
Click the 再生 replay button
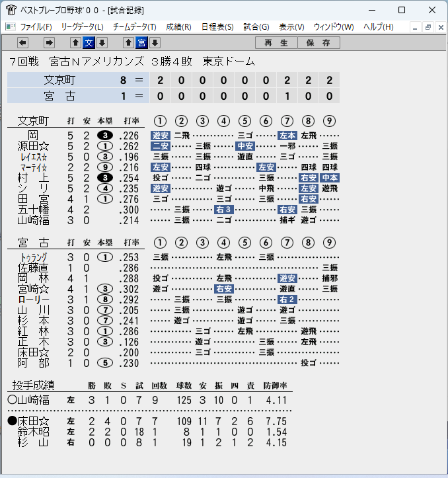[x=276, y=43]
